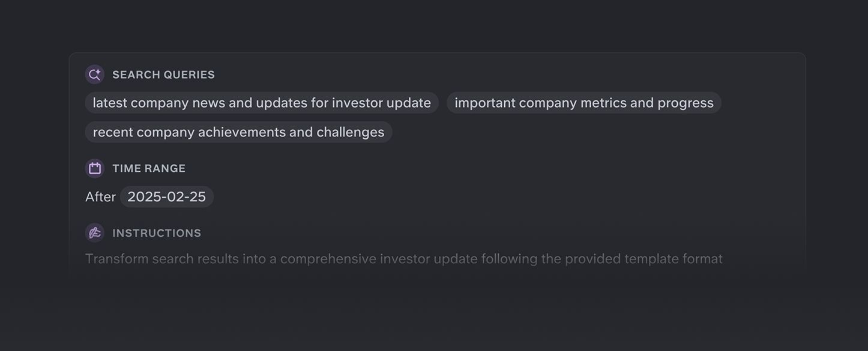This screenshot has height=351, width=868.
Task: Click the "Transform search results" instructions text
Action: [403, 259]
